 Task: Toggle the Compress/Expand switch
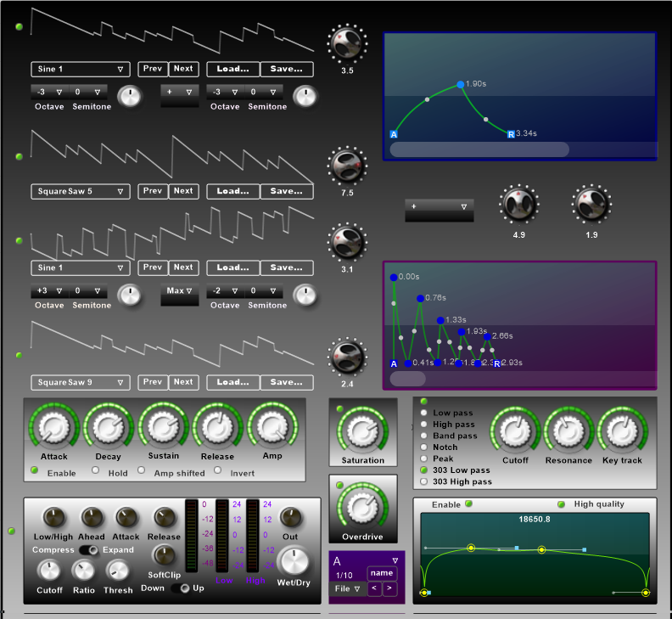[89, 550]
